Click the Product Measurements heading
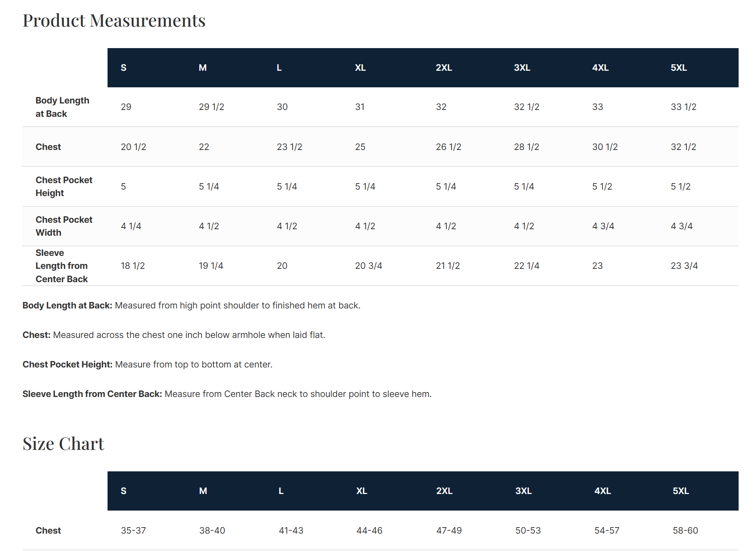Screen dimensions: 756x551 114,21
